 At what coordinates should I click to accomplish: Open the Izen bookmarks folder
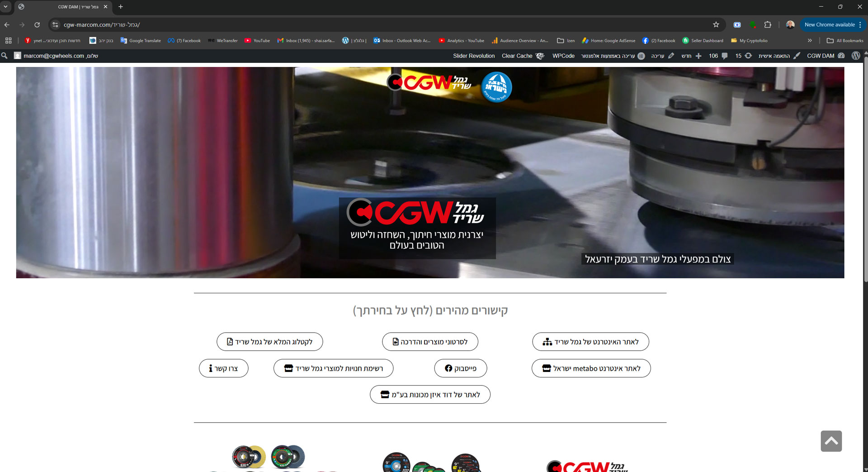coord(566,40)
